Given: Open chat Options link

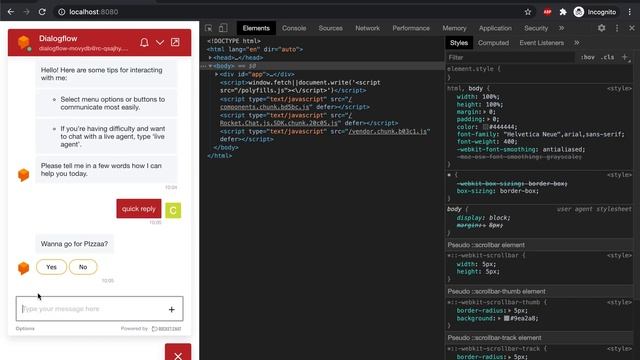Looking at the screenshot, I should (x=25, y=328).
